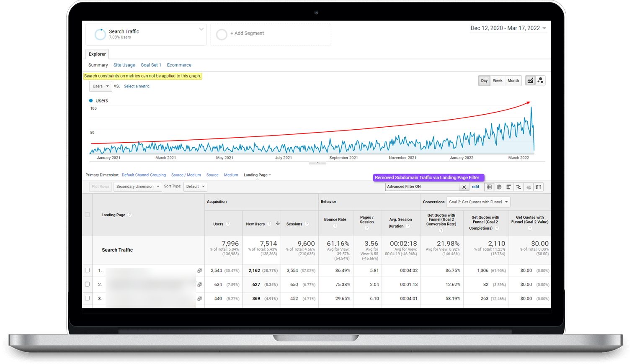The image size is (632, 364).
Task: Click the Bounce Rate column header
Action: (335, 219)
